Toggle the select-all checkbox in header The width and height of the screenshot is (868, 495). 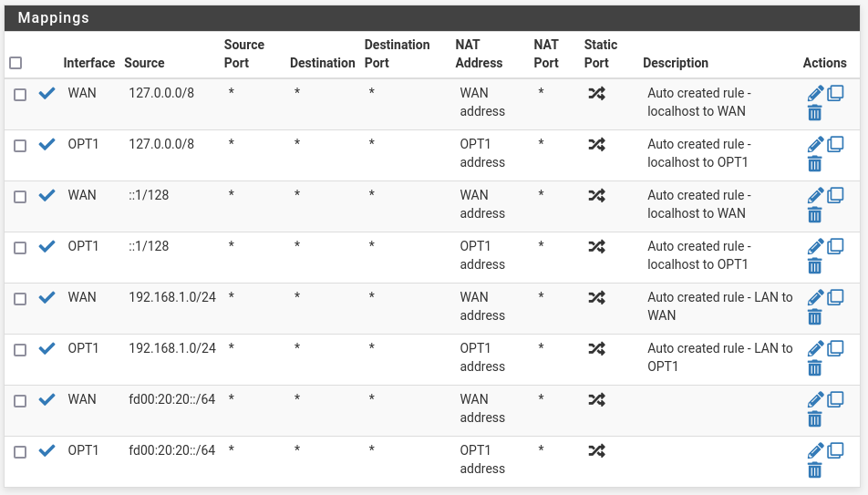pos(16,63)
